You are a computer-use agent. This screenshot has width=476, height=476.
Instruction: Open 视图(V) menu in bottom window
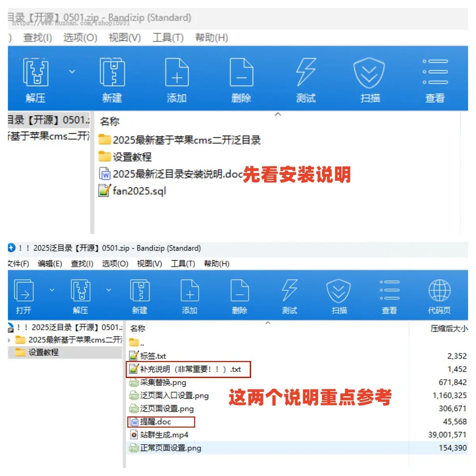(x=149, y=264)
